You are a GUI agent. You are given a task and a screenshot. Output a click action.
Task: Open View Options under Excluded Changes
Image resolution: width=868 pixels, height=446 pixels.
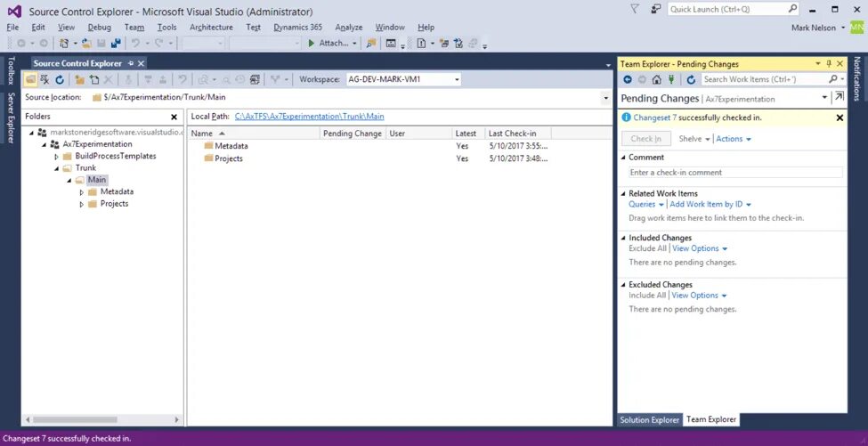[699, 296]
